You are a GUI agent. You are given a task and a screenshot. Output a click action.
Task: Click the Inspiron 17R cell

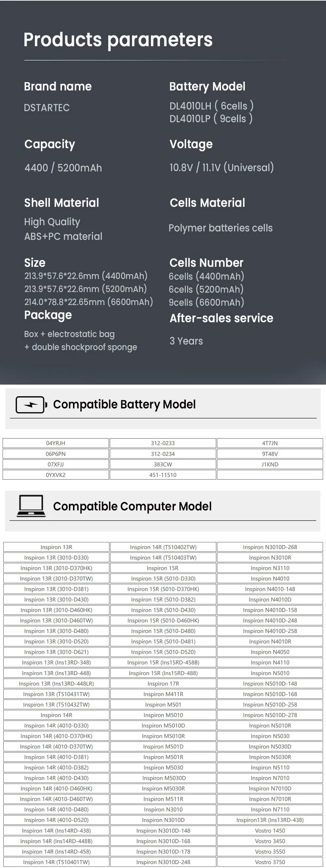pos(163,683)
